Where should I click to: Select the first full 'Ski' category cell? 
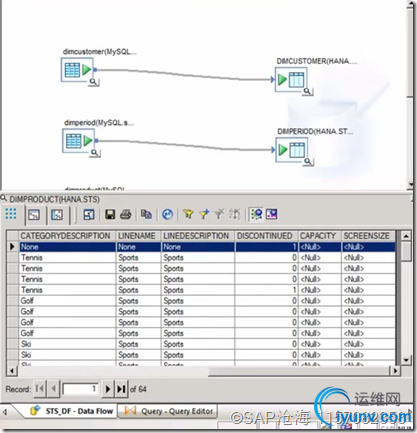(x=67, y=344)
